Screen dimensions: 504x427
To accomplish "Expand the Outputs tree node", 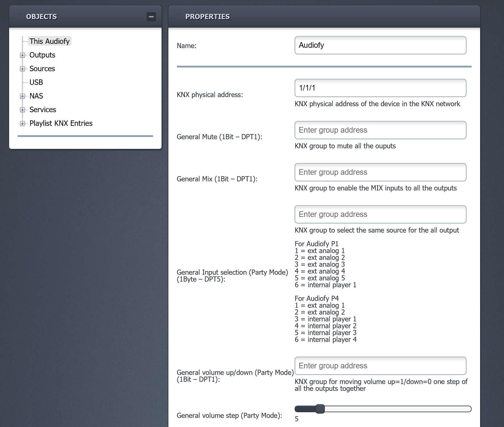I will pyautogui.click(x=22, y=55).
